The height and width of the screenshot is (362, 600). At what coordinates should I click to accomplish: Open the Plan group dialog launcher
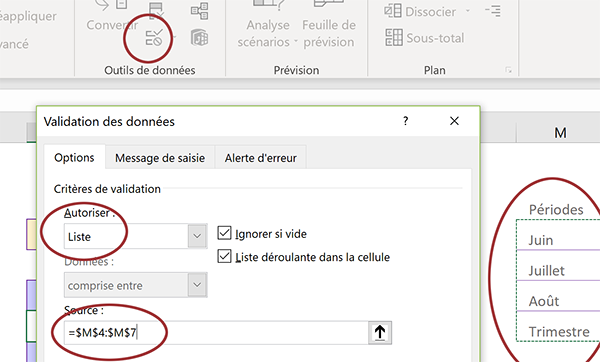(x=508, y=70)
